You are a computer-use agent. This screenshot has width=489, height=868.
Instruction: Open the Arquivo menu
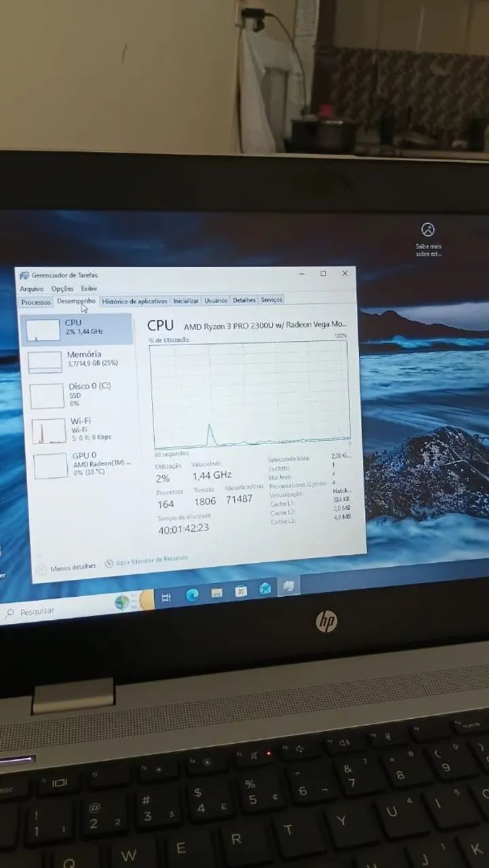(x=31, y=289)
